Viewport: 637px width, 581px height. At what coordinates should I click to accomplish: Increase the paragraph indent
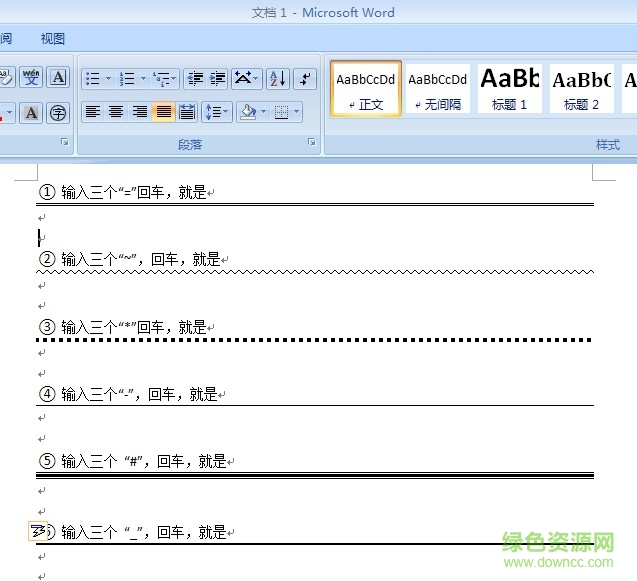(217, 78)
